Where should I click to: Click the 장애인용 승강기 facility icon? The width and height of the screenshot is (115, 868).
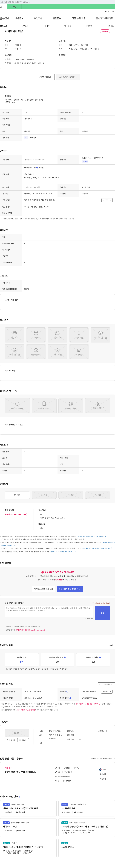click(x=44, y=406)
